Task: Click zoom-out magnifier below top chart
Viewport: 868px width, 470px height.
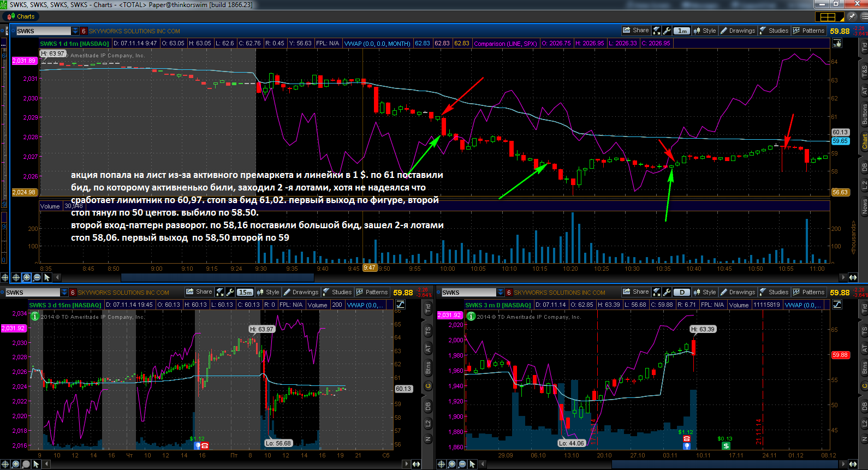Action: click(37, 277)
